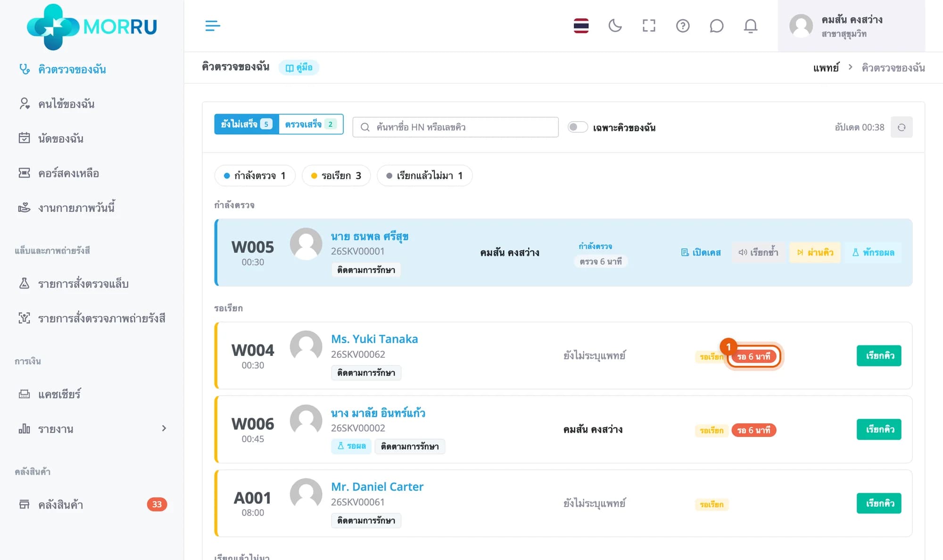
Task: Collapse sidebar with hamburger menu icon
Action: click(x=213, y=25)
